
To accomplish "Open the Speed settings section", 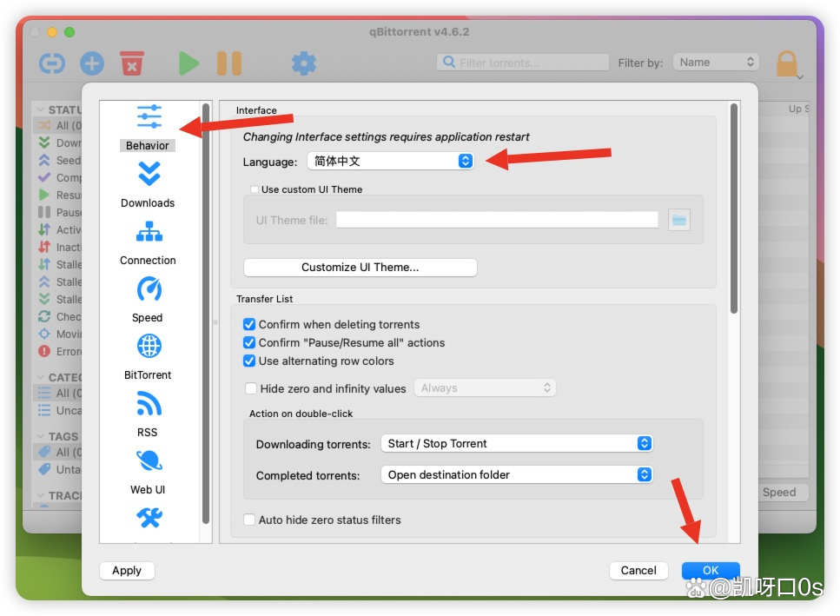I will click(148, 300).
